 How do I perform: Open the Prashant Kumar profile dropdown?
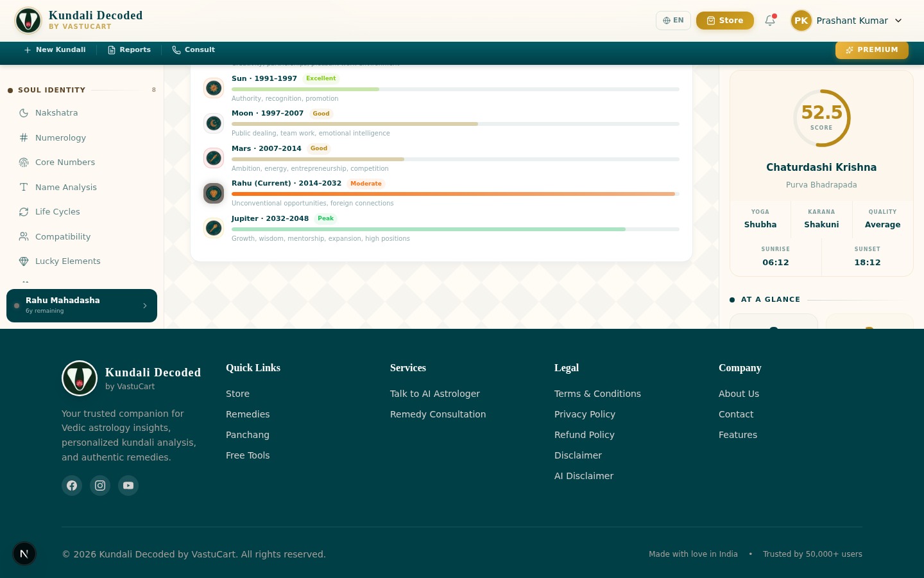click(847, 21)
